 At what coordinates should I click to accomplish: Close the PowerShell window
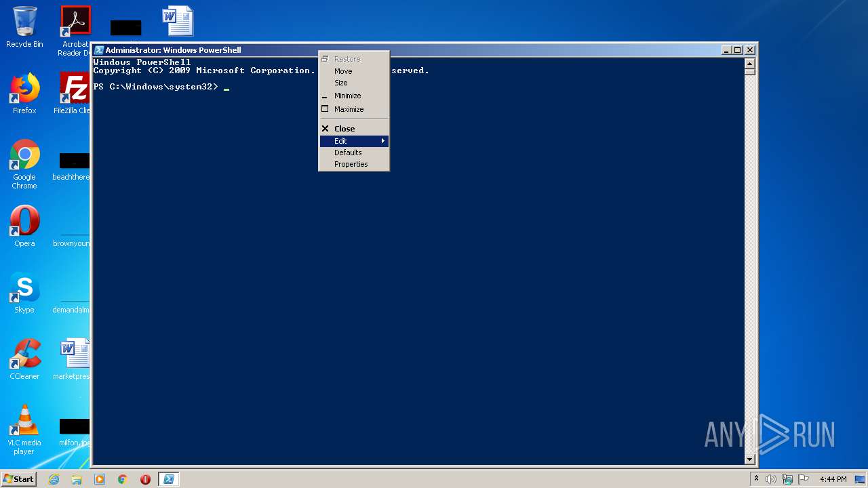coord(749,50)
